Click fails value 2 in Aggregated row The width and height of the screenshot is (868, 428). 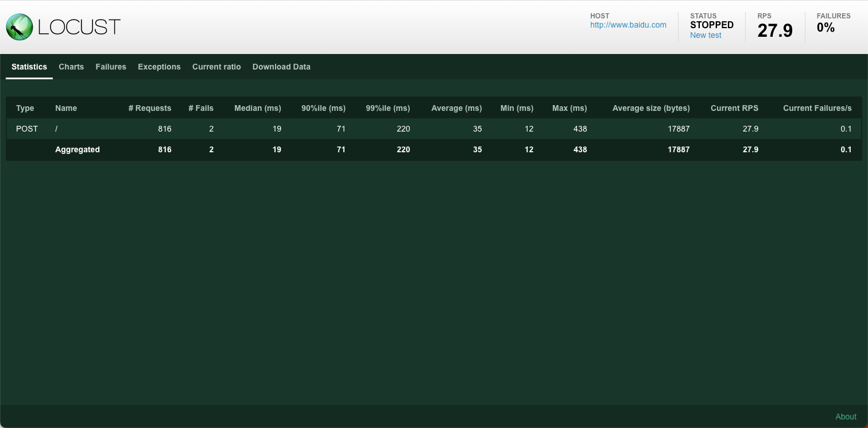point(211,149)
